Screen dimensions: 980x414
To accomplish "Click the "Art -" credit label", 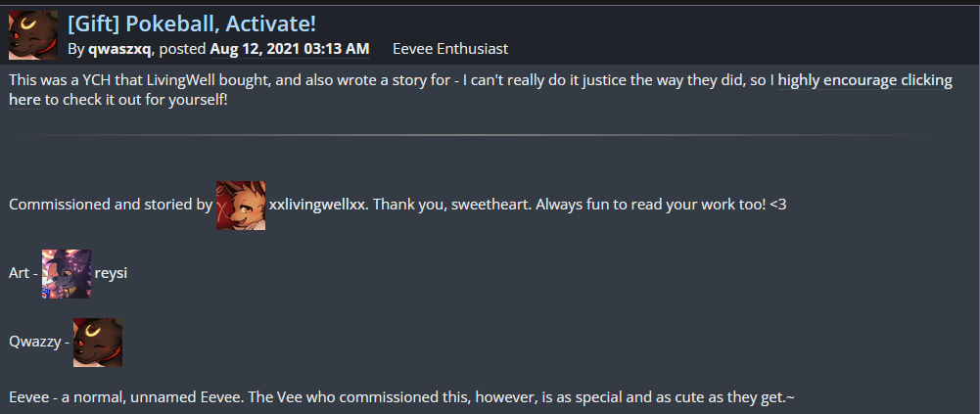I will (23, 273).
